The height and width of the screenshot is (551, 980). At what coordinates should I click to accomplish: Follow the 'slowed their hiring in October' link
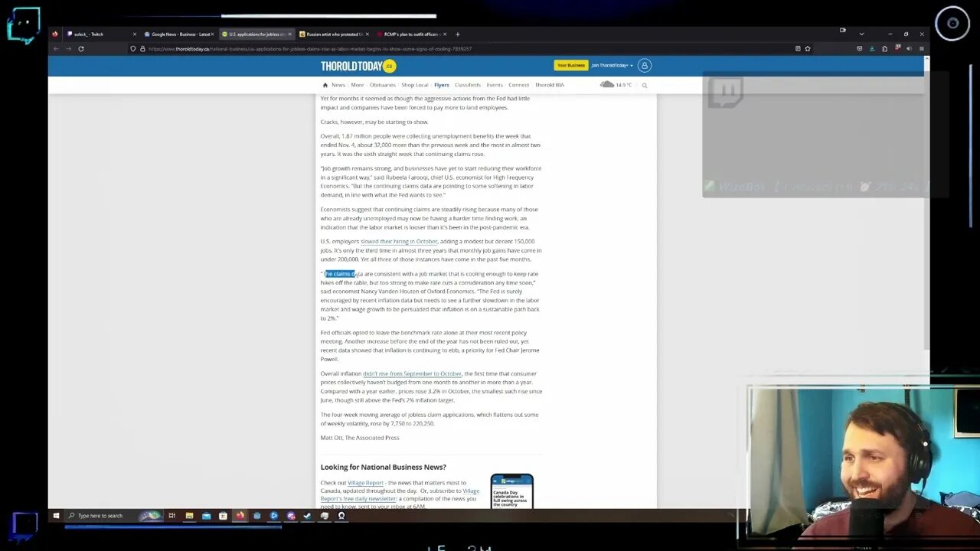pyautogui.click(x=399, y=241)
